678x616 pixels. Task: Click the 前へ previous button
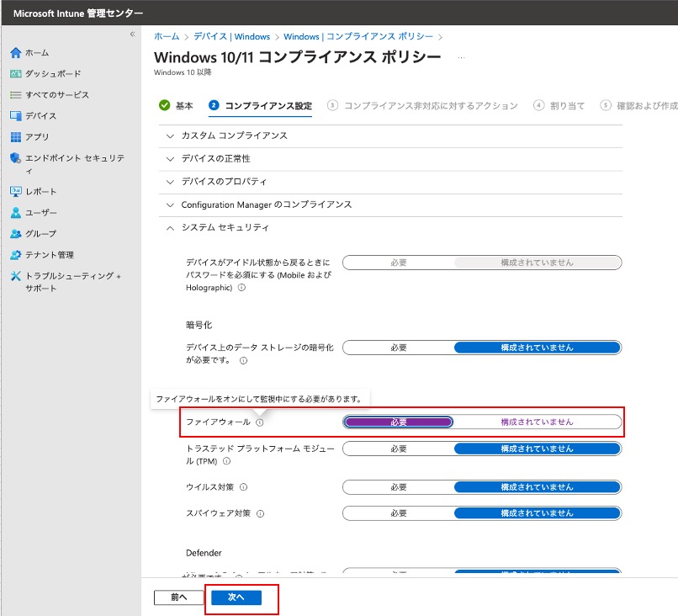click(x=178, y=597)
